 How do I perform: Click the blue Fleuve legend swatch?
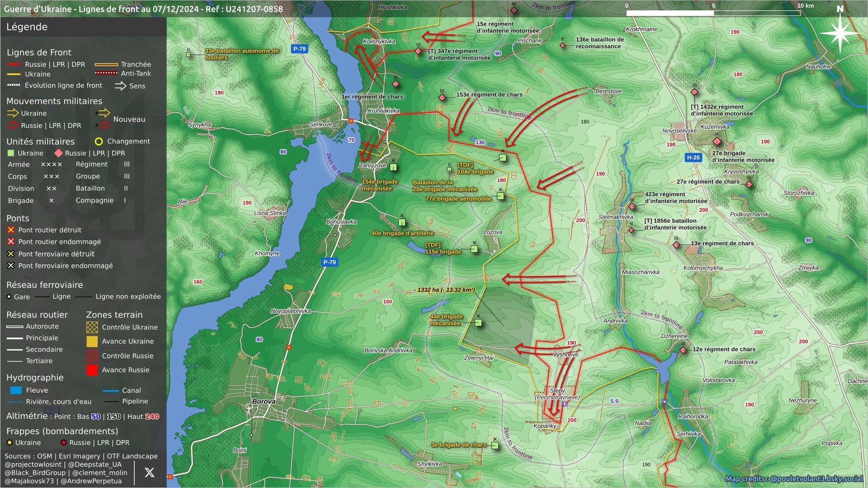coord(16,390)
